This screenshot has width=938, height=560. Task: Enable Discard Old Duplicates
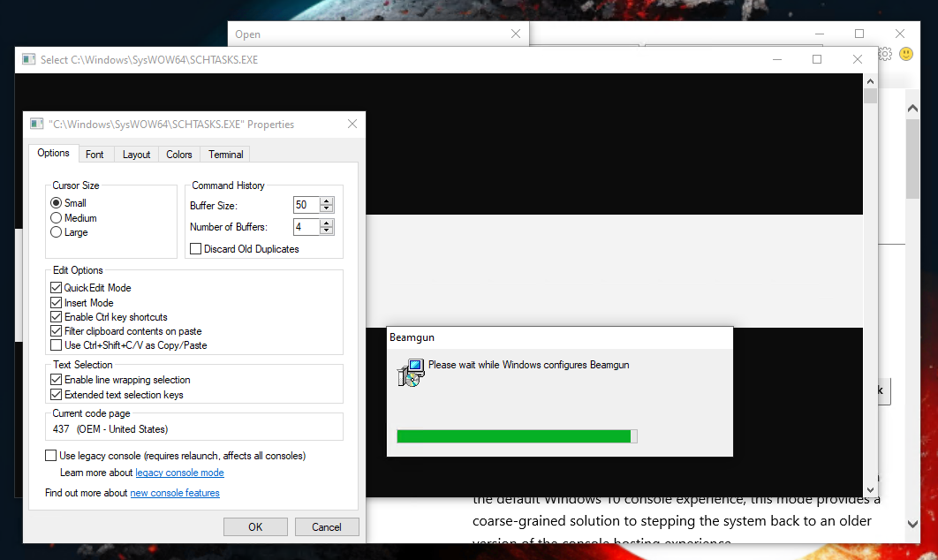coord(196,249)
